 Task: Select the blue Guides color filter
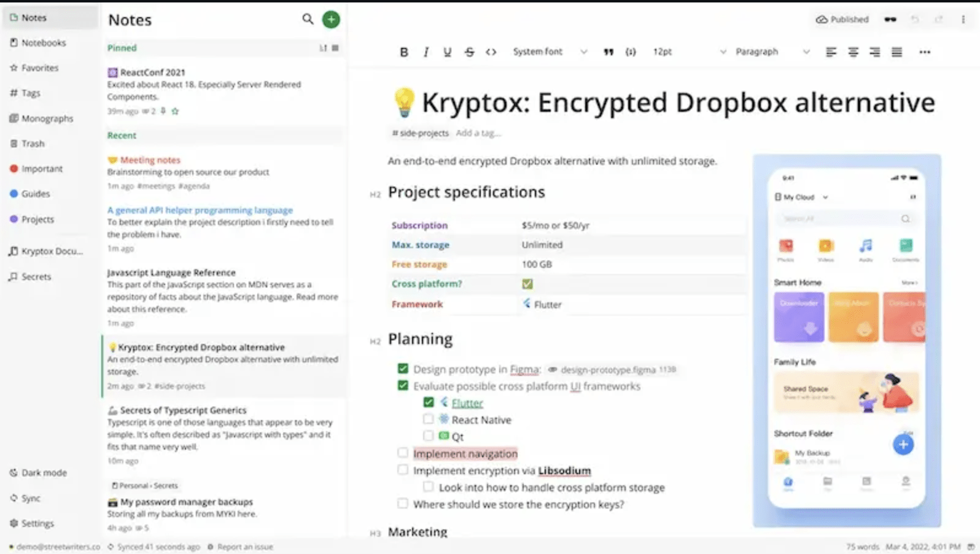pyautogui.click(x=49, y=194)
